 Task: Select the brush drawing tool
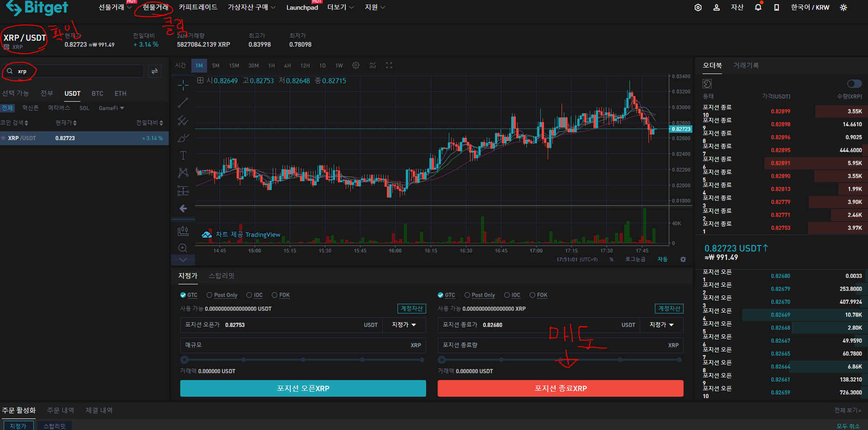click(x=183, y=138)
